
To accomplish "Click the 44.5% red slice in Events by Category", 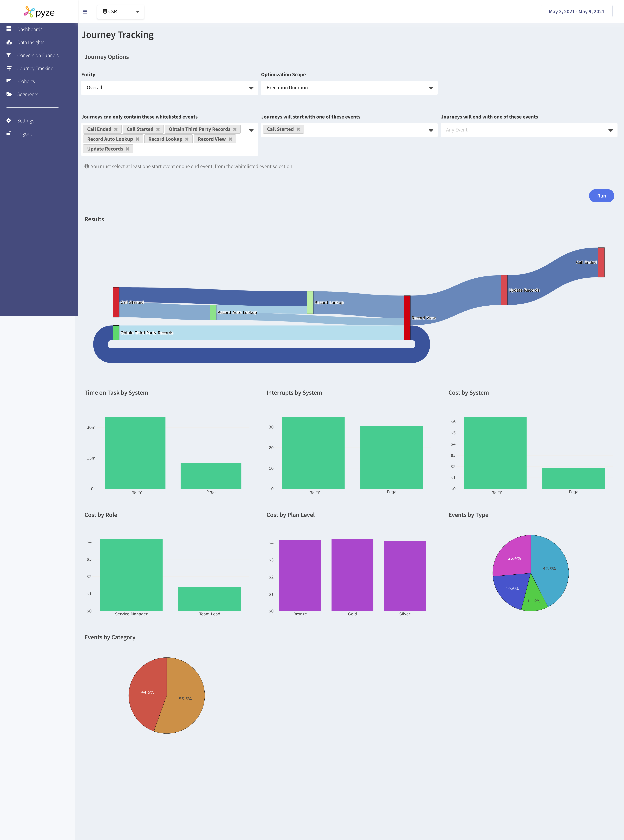I will pyautogui.click(x=147, y=692).
